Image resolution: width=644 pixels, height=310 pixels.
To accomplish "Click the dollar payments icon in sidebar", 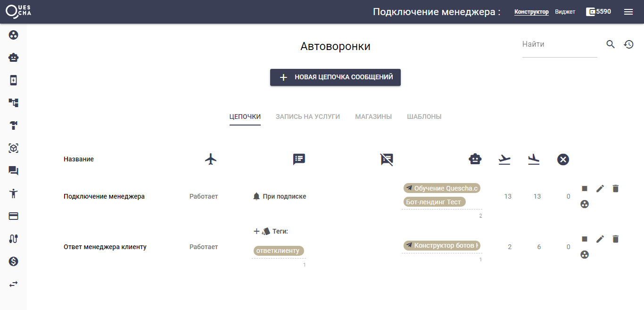I will 13,261.
